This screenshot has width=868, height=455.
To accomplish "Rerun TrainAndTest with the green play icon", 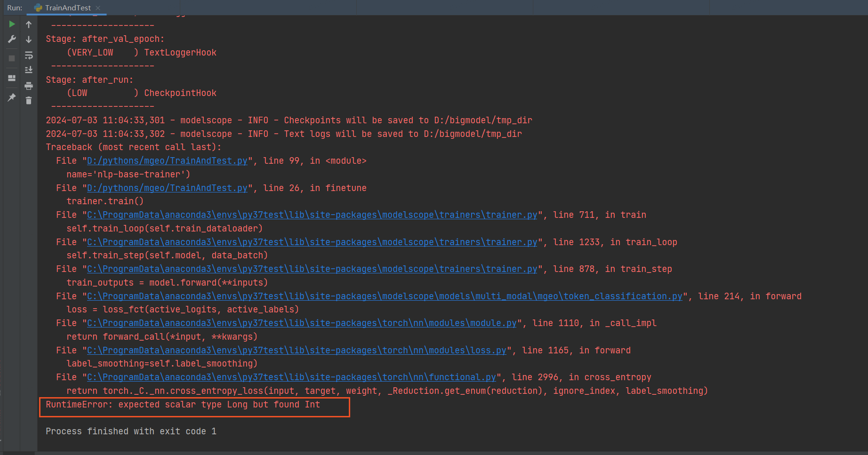I will (x=12, y=24).
